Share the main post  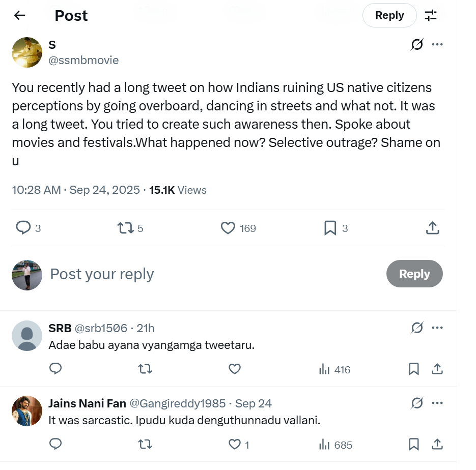432,228
